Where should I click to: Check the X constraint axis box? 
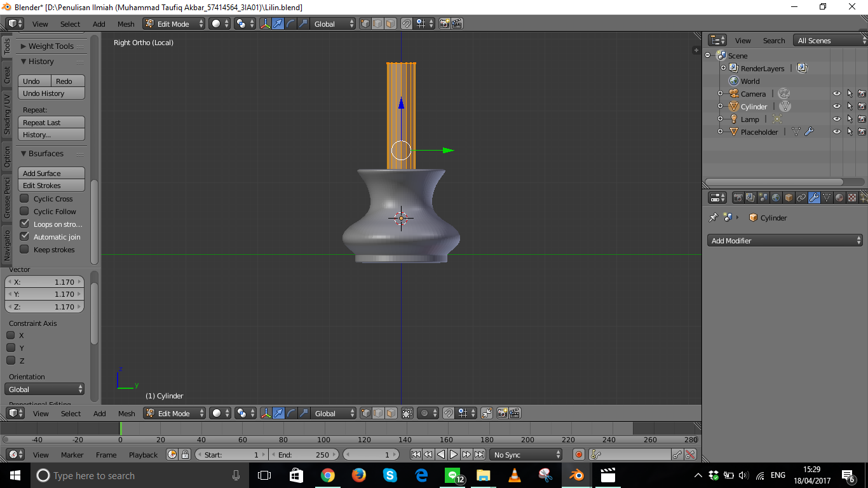coord(11,335)
